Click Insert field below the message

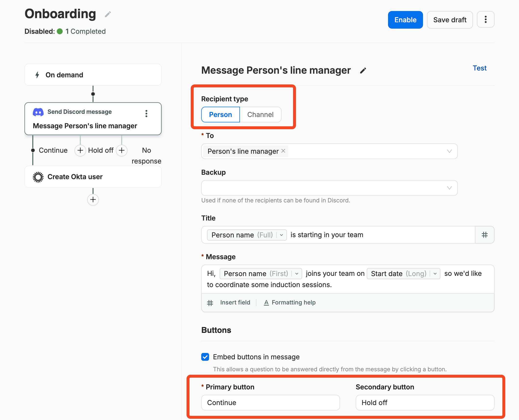point(229,303)
